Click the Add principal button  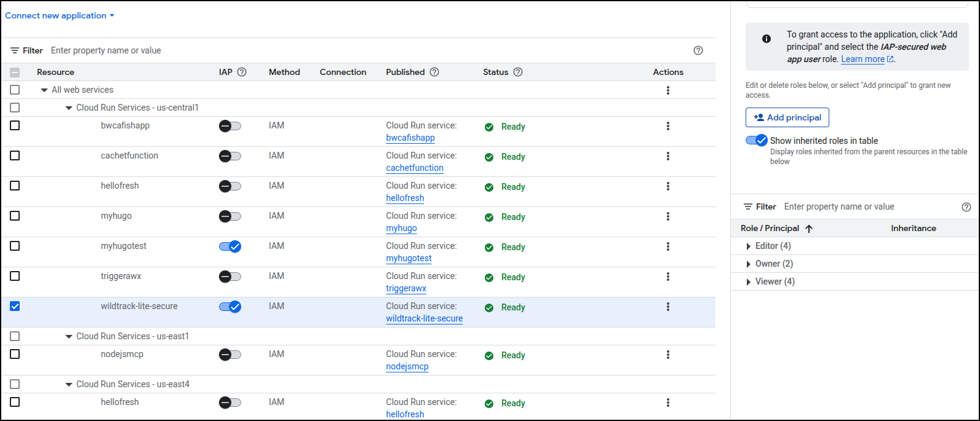[787, 117]
